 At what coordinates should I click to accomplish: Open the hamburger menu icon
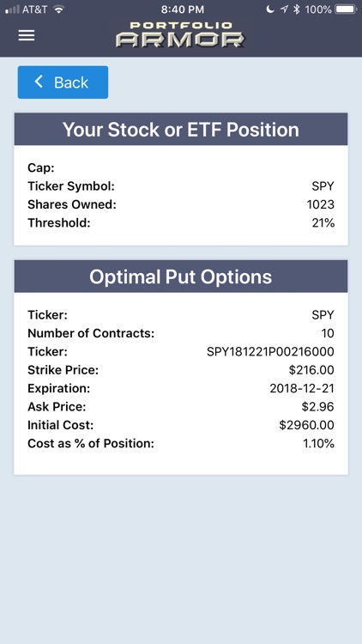point(27,35)
